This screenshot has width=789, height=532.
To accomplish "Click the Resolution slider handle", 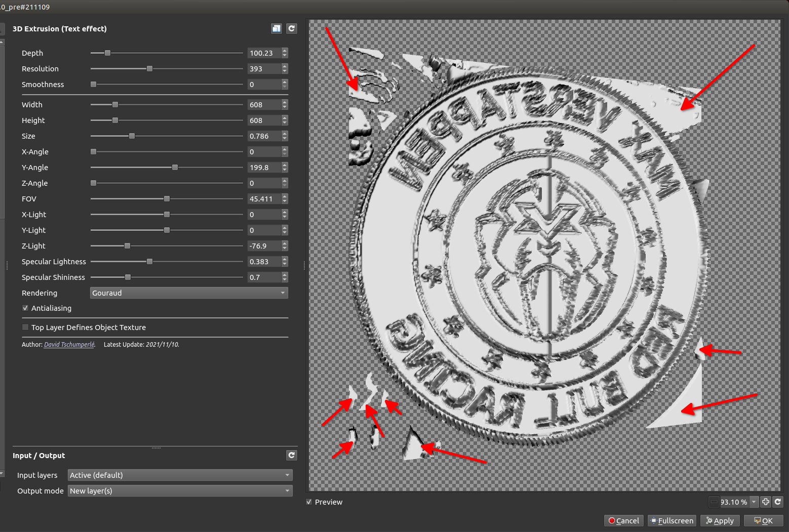I will click(149, 69).
